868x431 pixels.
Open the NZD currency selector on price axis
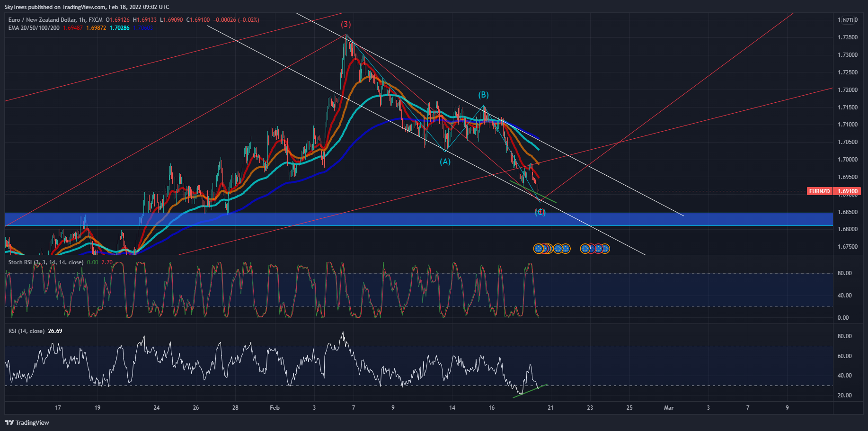pyautogui.click(x=848, y=20)
